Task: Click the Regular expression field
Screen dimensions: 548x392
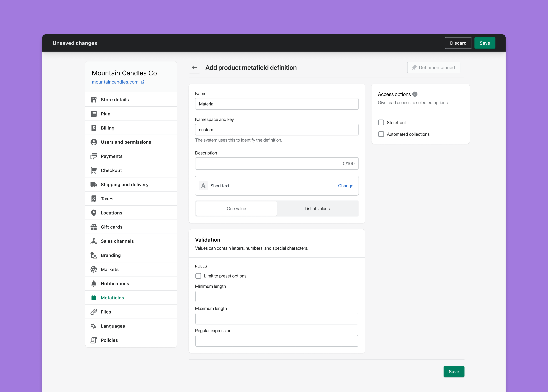Action: click(x=277, y=341)
